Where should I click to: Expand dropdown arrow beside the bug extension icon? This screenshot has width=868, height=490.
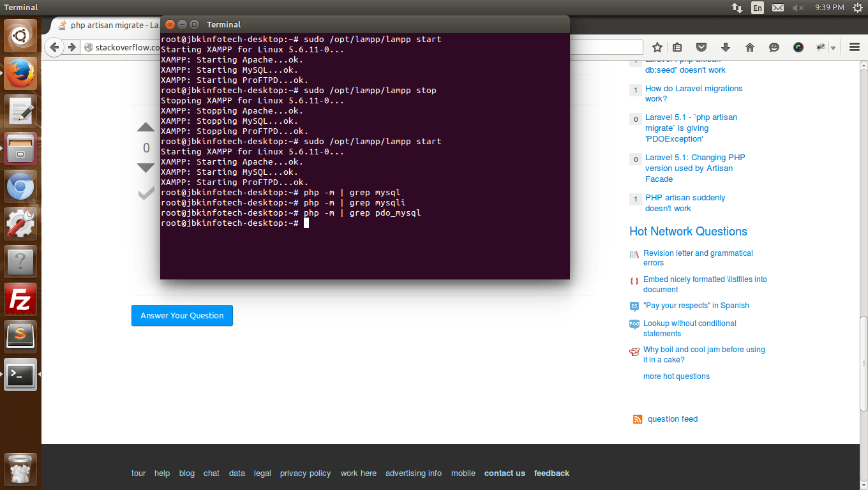(833, 48)
